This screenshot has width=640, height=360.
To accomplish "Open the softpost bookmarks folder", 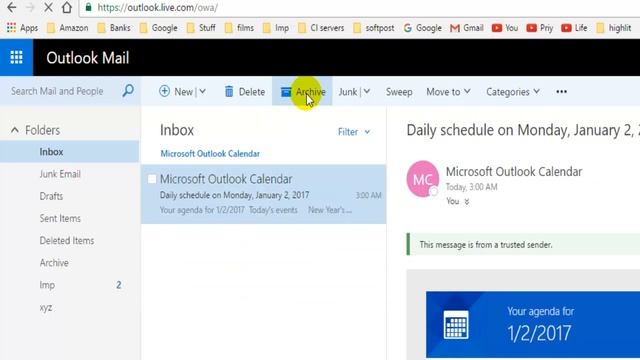I will tap(373, 28).
